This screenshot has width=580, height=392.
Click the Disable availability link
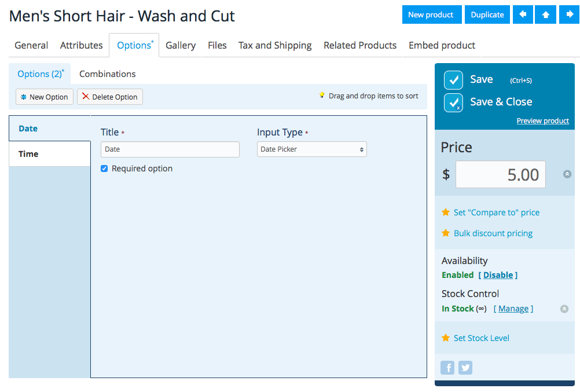click(498, 275)
